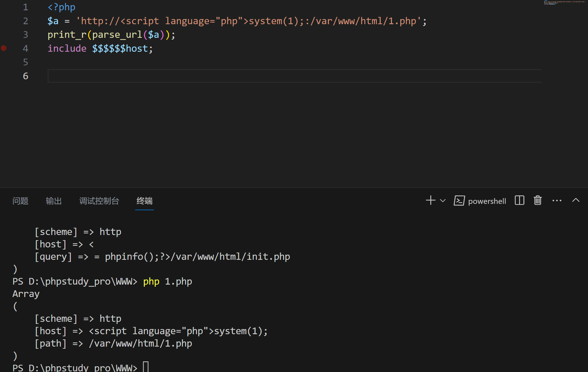Click the '[host] => <script language' output line

pyautogui.click(x=151, y=331)
